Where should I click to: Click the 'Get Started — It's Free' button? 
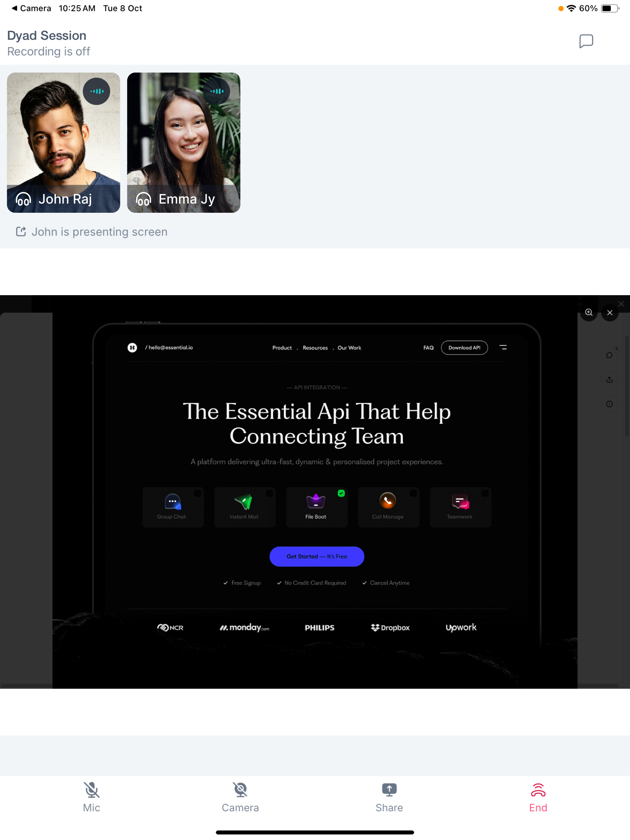pyautogui.click(x=317, y=556)
